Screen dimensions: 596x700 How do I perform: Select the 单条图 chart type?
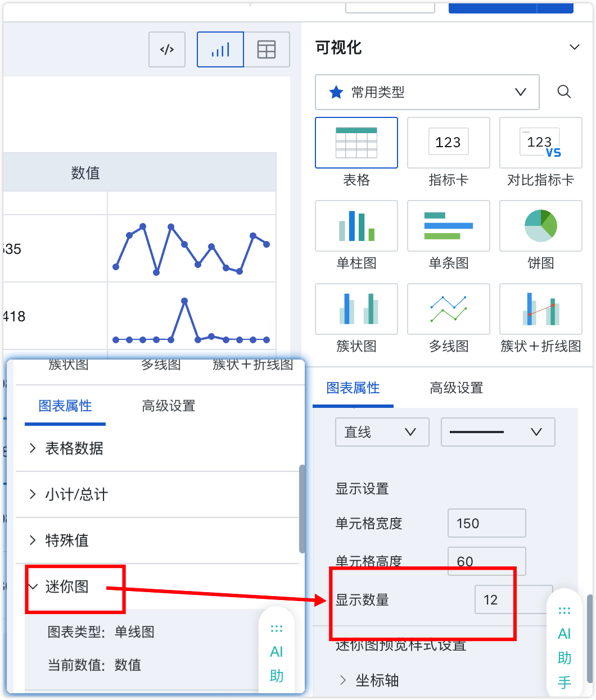pyautogui.click(x=449, y=226)
